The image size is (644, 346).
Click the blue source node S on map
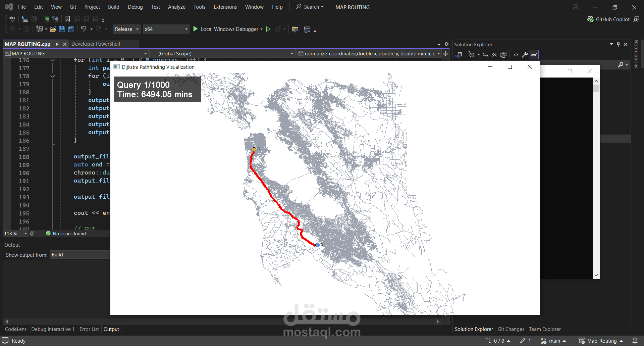pyautogui.click(x=318, y=245)
